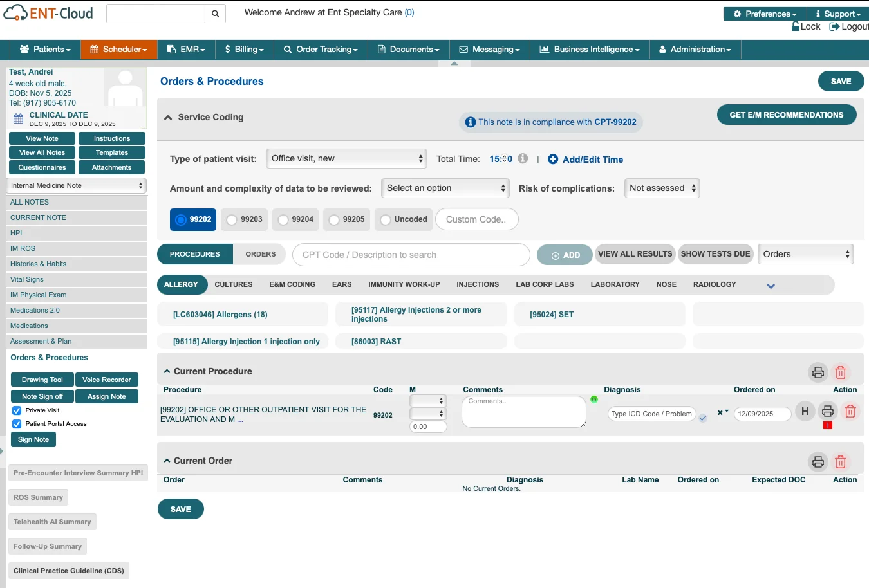Click the red flag under the procedure print icon
Viewport: 869px width, 588px height.
(828, 425)
